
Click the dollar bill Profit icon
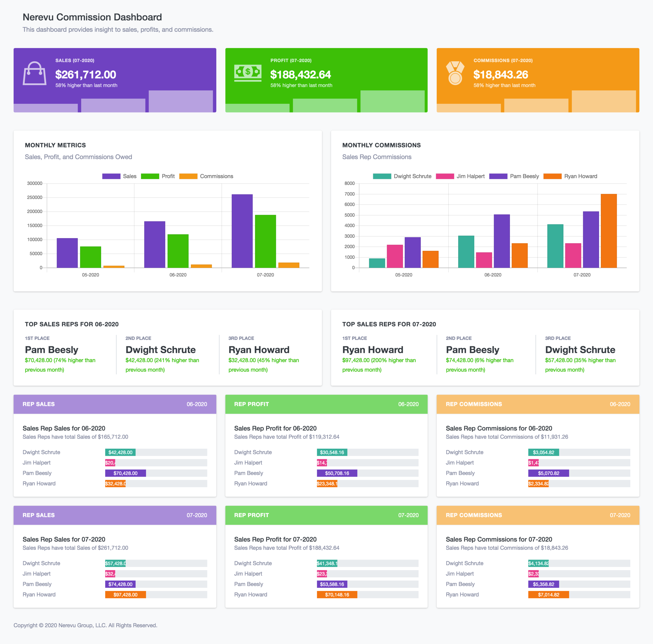[248, 73]
